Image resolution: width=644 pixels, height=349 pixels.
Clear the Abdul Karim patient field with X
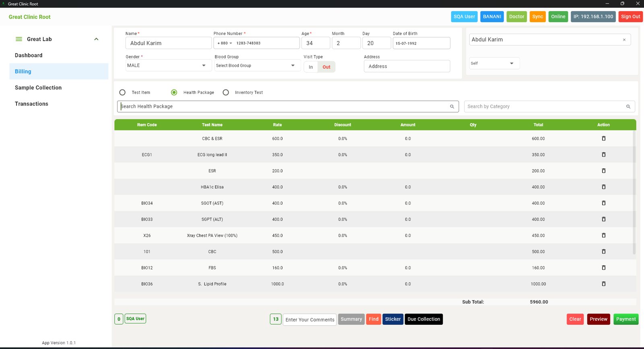click(x=624, y=40)
